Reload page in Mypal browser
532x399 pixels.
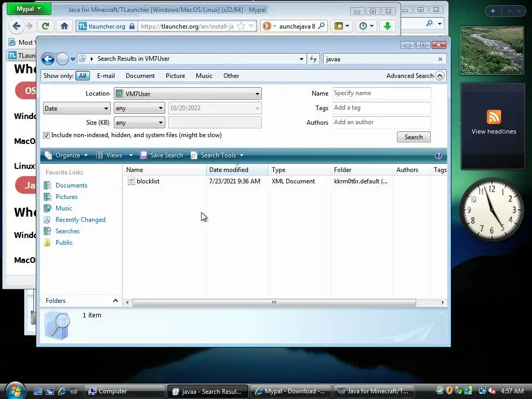[46, 26]
